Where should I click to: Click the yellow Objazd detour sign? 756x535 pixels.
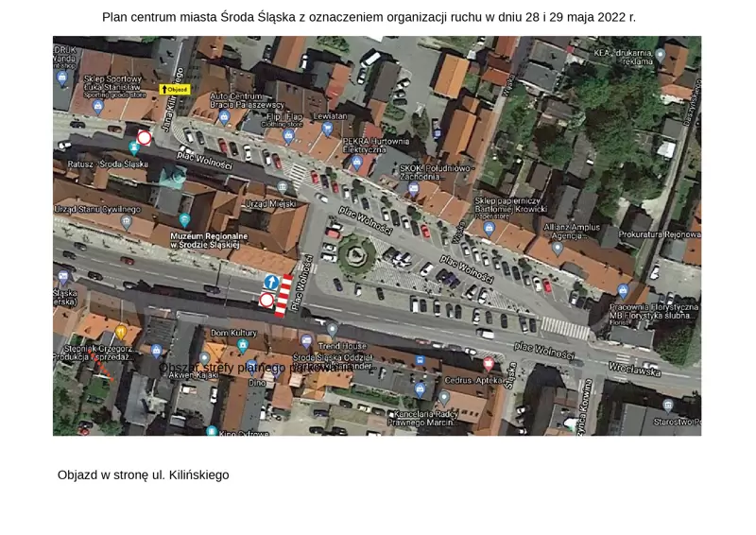pos(175,90)
